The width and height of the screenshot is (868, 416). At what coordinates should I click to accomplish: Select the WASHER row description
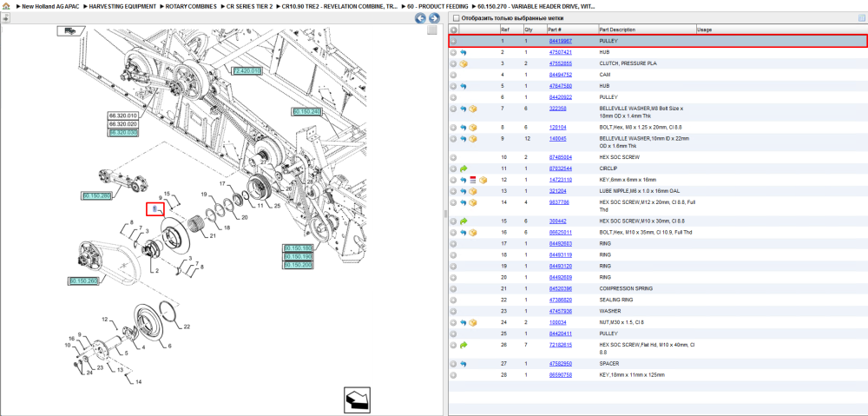[609, 311]
